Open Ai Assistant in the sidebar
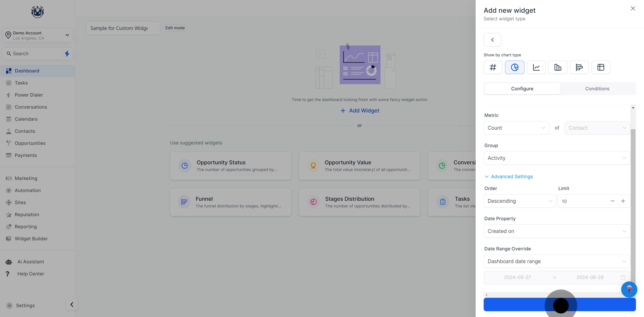The image size is (644, 317). coord(38,262)
